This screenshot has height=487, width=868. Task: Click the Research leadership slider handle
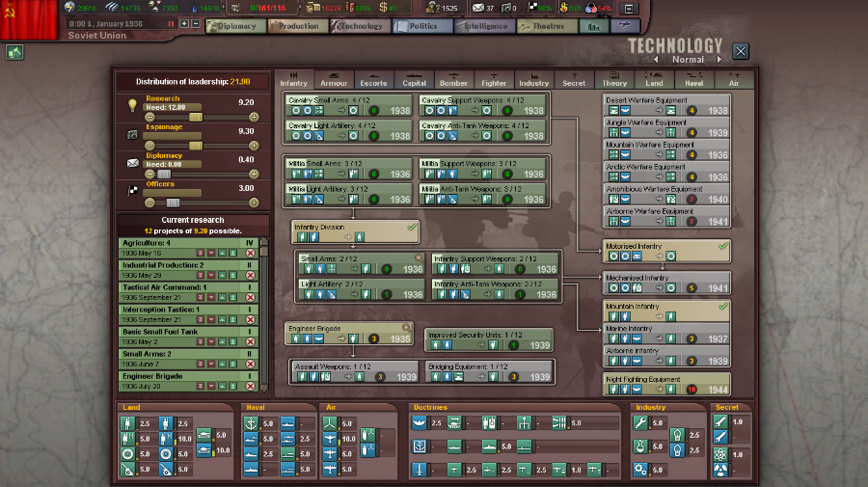[196, 117]
